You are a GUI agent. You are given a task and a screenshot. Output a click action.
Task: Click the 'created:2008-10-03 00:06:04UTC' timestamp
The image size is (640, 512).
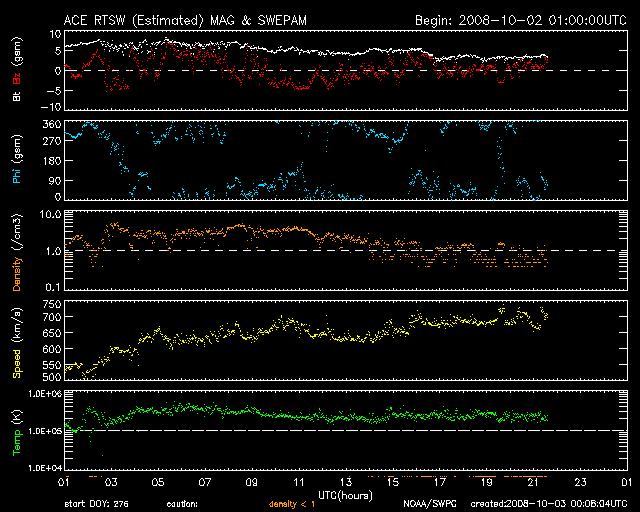pyautogui.click(x=549, y=504)
